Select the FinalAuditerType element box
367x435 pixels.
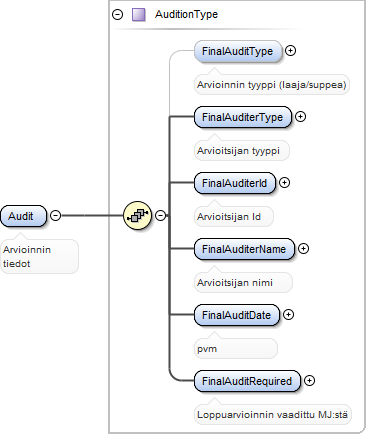pos(243,117)
